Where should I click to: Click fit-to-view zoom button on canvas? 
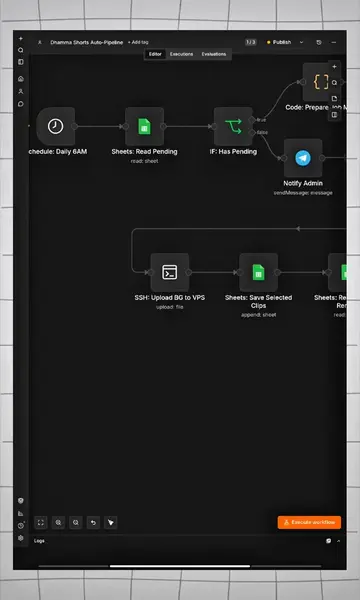[41, 522]
